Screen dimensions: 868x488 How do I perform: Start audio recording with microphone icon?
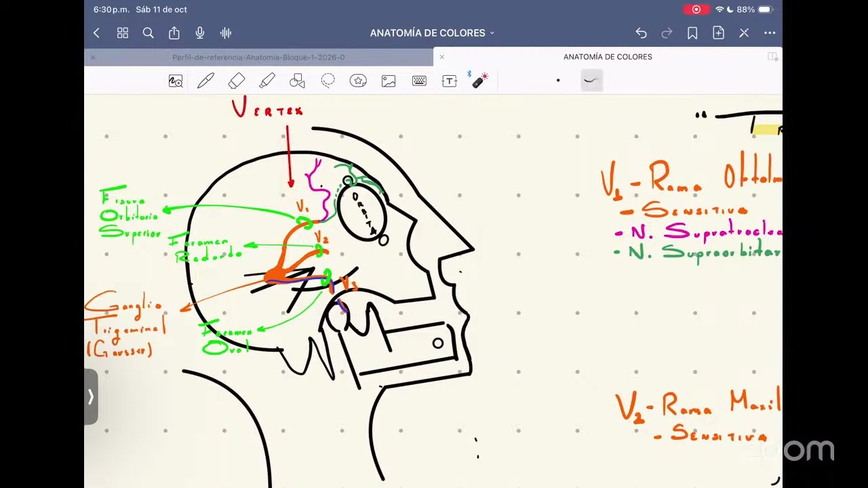pyautogui.click(x=200, y=33)
